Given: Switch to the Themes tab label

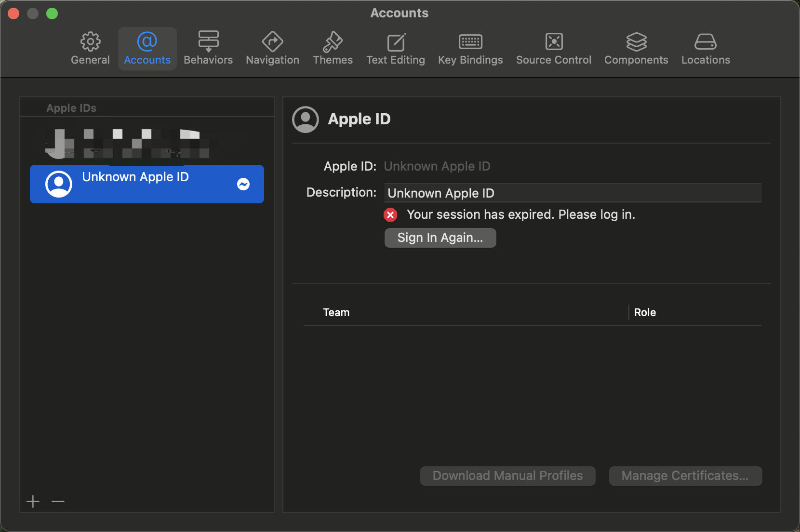Looking at the screenshot, I should (333, 60).
